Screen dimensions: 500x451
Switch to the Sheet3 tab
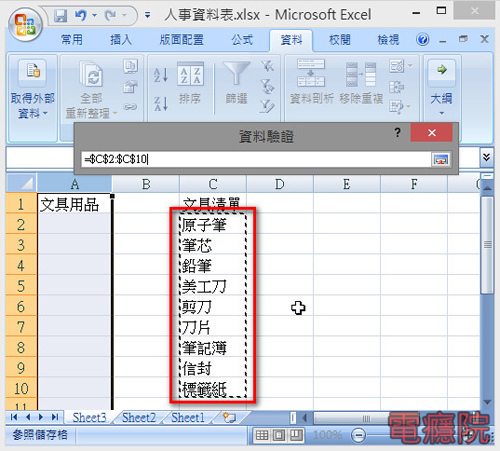click(x=89, y=417)
